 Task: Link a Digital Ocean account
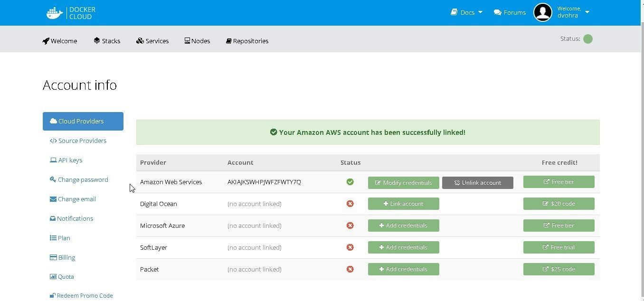tap(404, 204)
